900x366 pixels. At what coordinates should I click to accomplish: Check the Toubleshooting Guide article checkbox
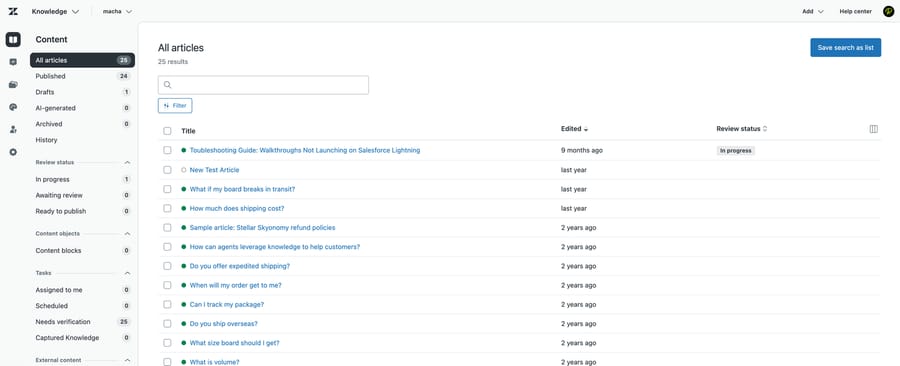pyautogui.click(x=167, y=150)
